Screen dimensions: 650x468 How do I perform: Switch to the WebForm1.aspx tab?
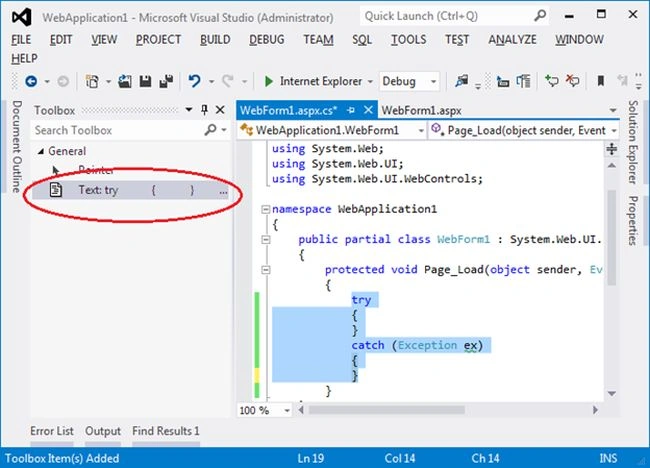click(x=421, y=111)
